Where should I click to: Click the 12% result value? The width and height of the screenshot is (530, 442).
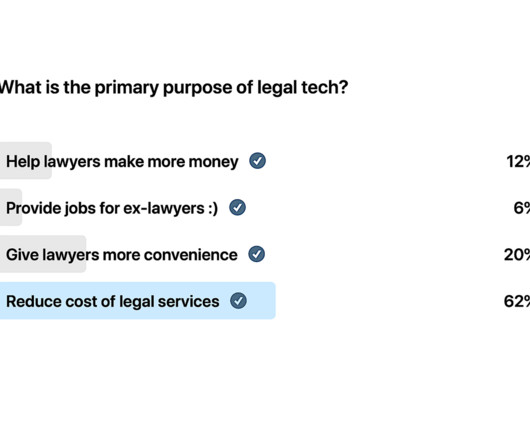(518, 161)
